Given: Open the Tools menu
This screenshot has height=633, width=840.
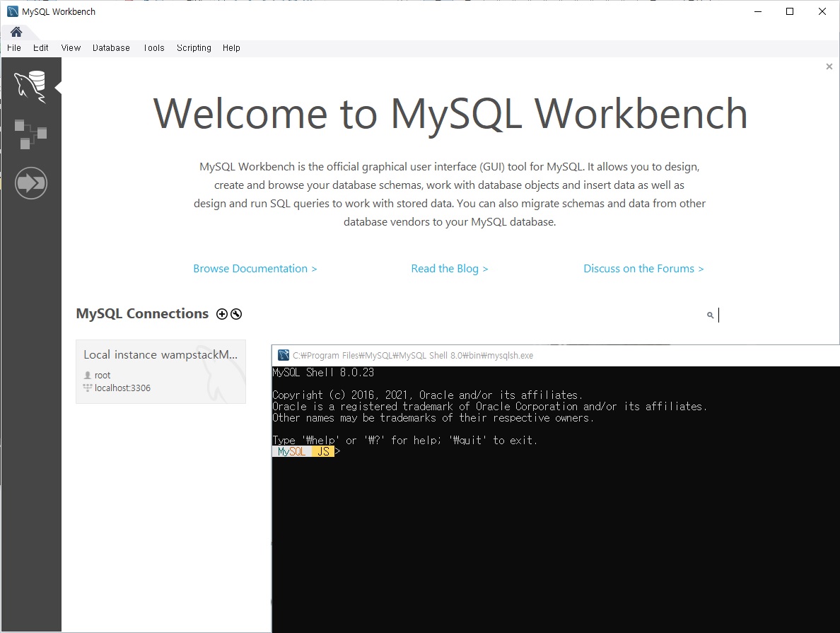Looking at the screenshot, I should [153, 47].
